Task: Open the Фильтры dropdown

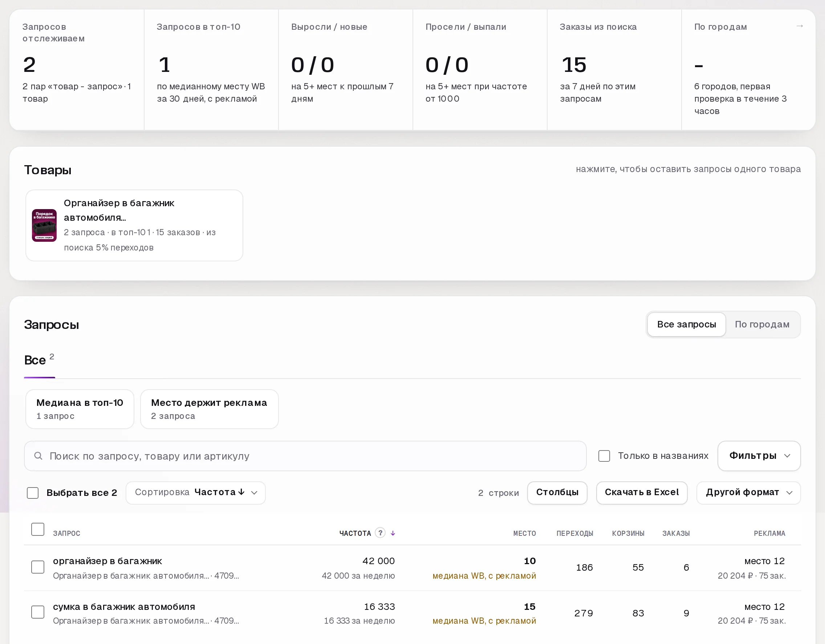Action: 759,456
